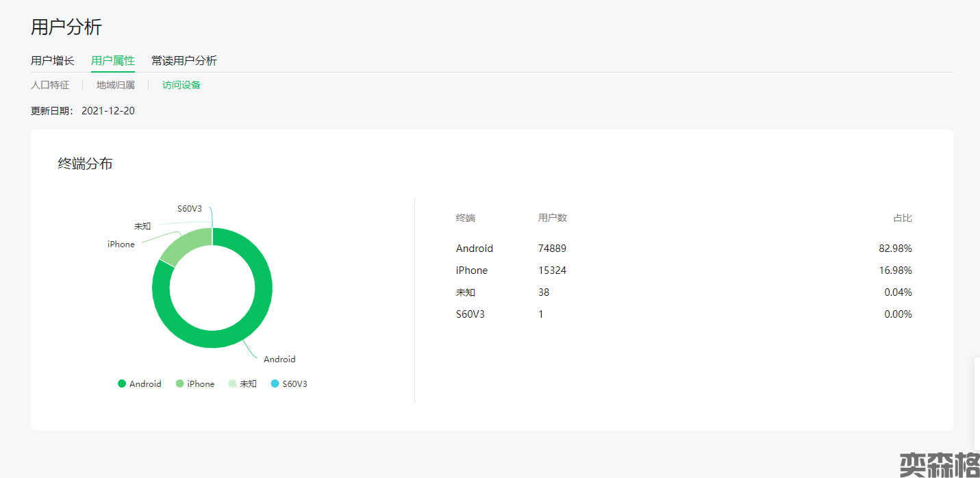Click the 未知 legend color dot

click(233, 384)
